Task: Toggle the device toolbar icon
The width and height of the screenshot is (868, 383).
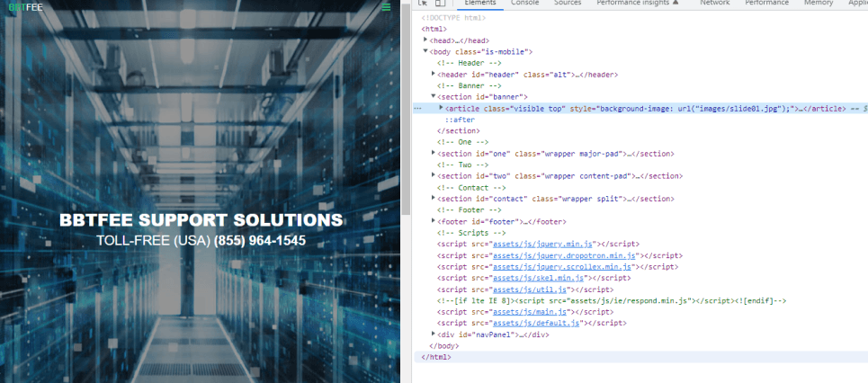Action: [440, 3]
